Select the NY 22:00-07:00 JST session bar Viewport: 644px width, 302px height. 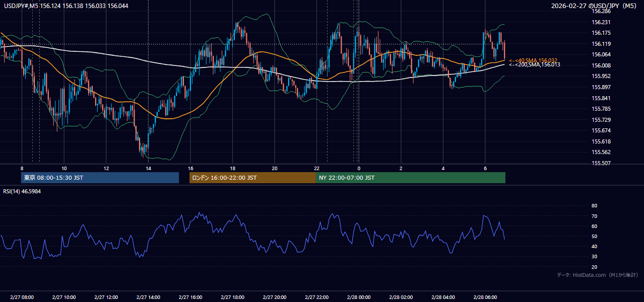(411, 178)
